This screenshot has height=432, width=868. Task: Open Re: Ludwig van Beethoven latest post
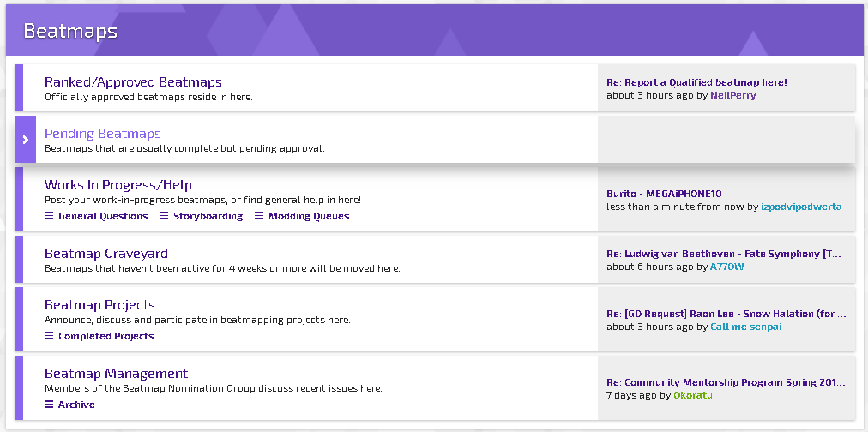click(724, 254)
